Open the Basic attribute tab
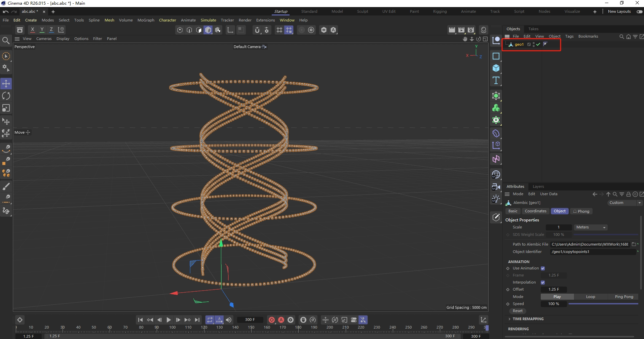 click(513, 211)
